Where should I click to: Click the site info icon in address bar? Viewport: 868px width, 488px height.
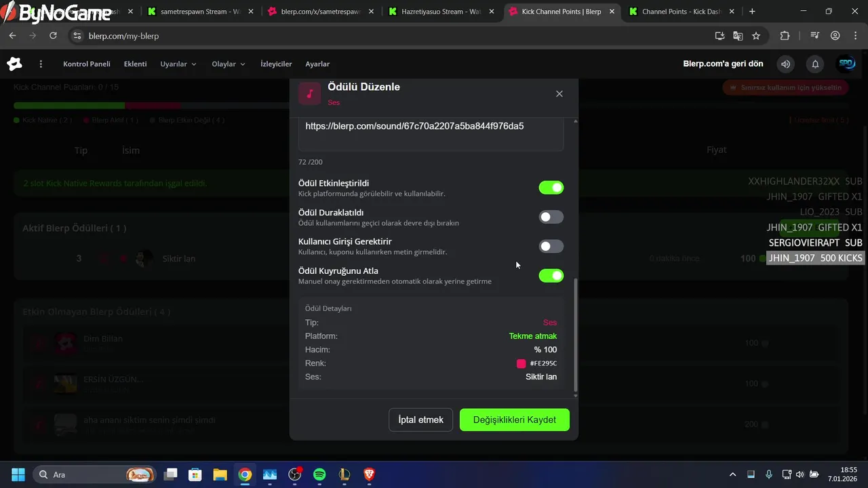click(77, 35)
